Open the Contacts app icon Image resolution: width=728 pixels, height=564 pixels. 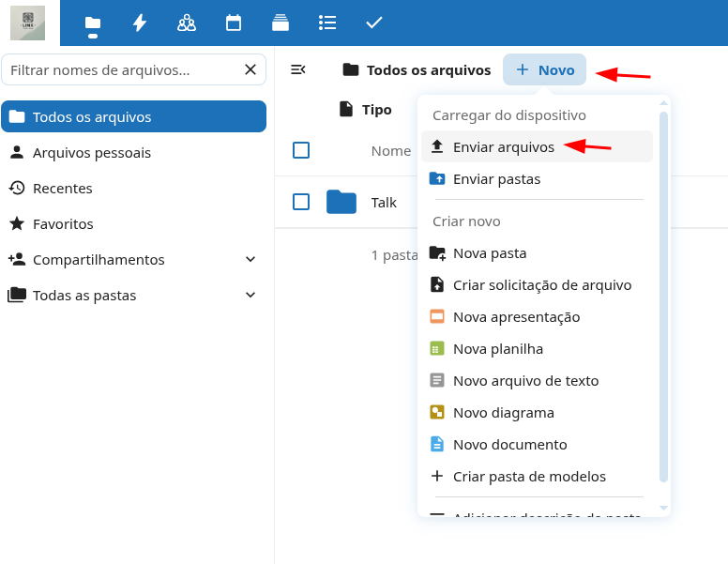[187, 23]
